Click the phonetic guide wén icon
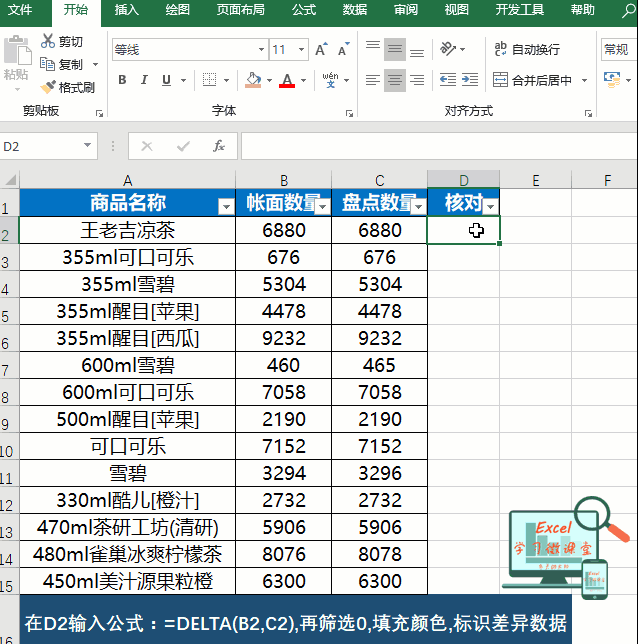The image size is (638, 644). [330, 80]
